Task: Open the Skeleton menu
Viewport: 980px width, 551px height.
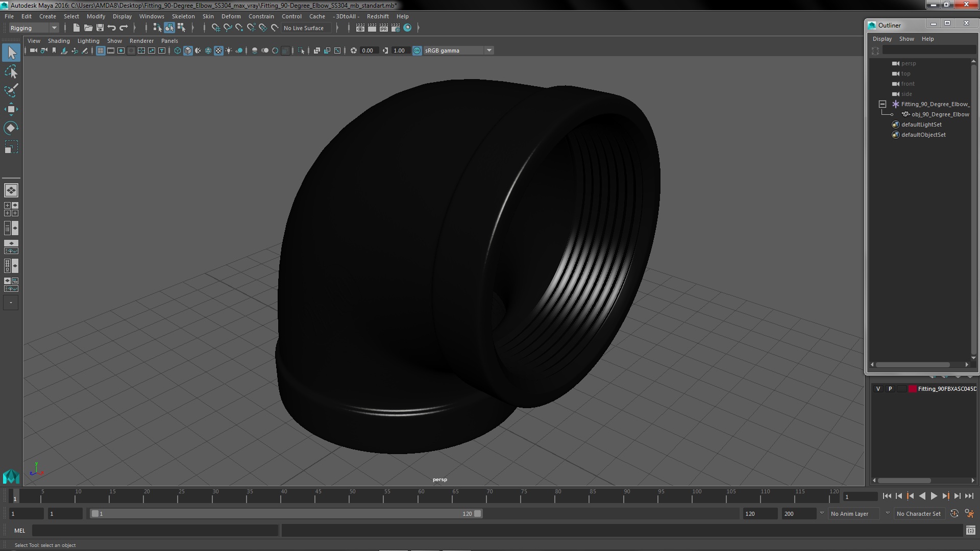Action: tap(183, 16)
